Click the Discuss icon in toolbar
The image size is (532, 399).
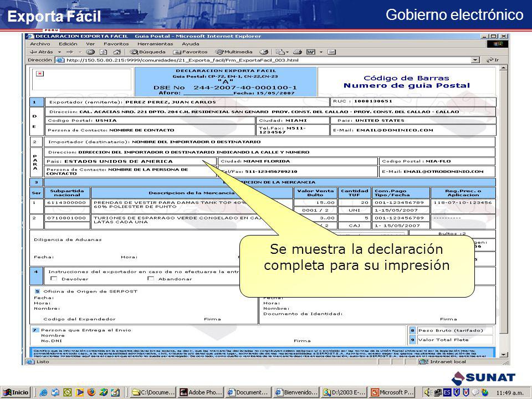point(332,52)
